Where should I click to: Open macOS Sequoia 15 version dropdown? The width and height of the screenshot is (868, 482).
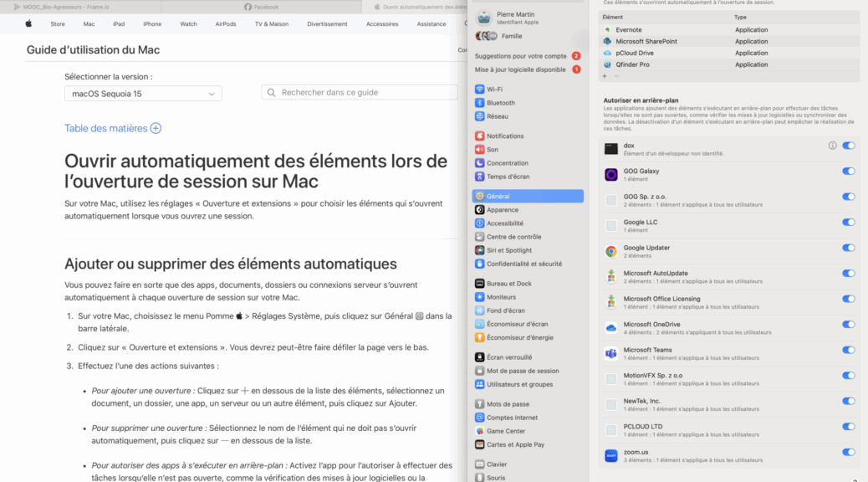coord(143,94)
